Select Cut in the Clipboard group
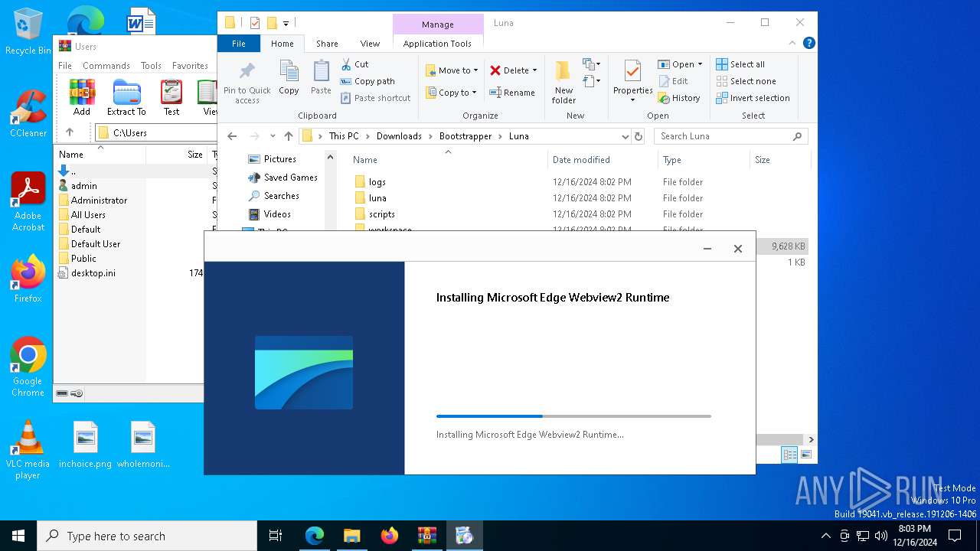 pos(354,64)
